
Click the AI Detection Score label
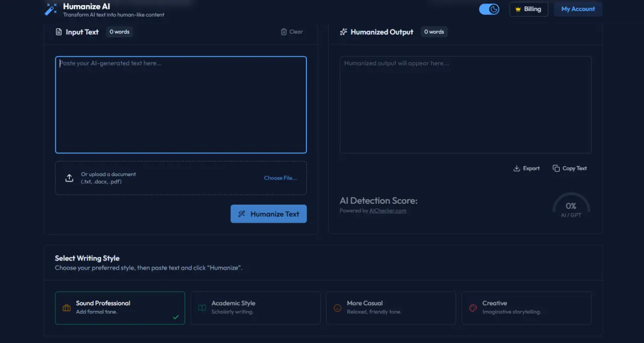pyautogui.click(x=378, y=201)
